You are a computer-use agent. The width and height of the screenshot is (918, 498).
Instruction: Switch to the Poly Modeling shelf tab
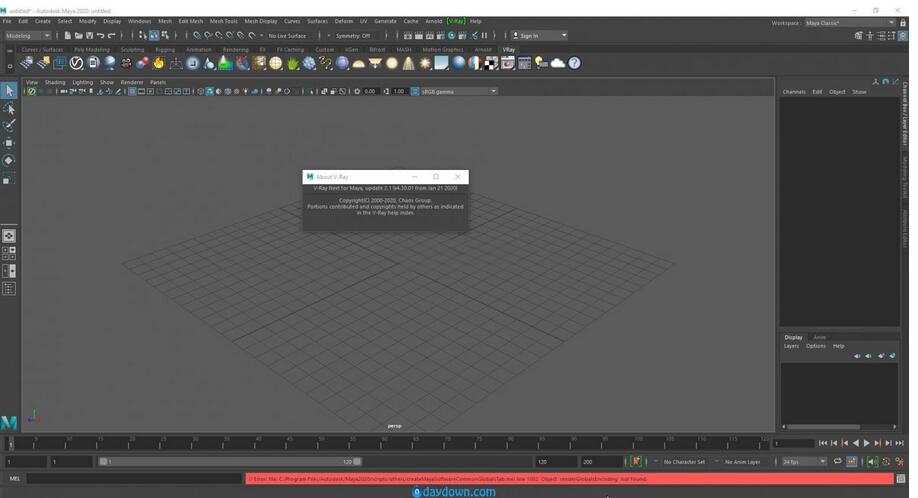[91, 50]
